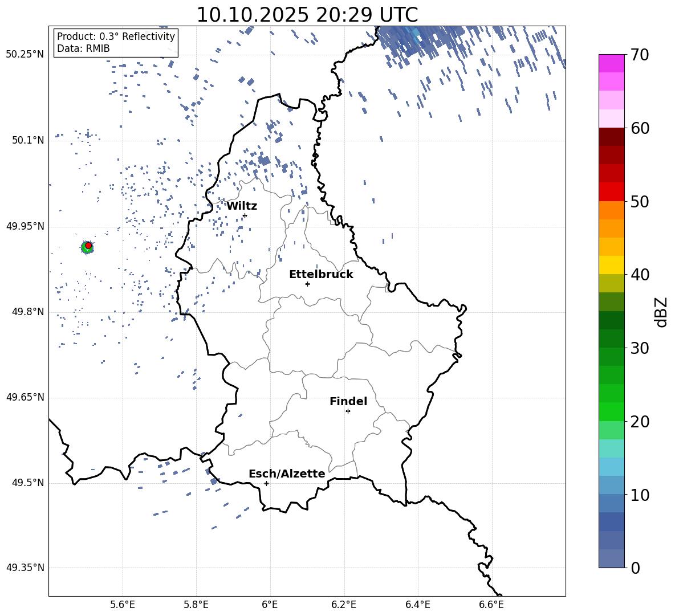Click the dBZ colorbar axis label

(662, 312)
